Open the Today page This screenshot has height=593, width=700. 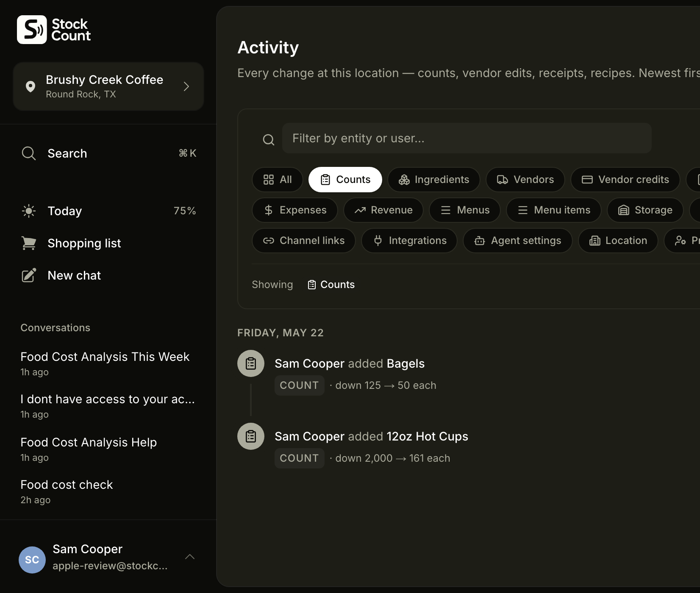(108, 211)
